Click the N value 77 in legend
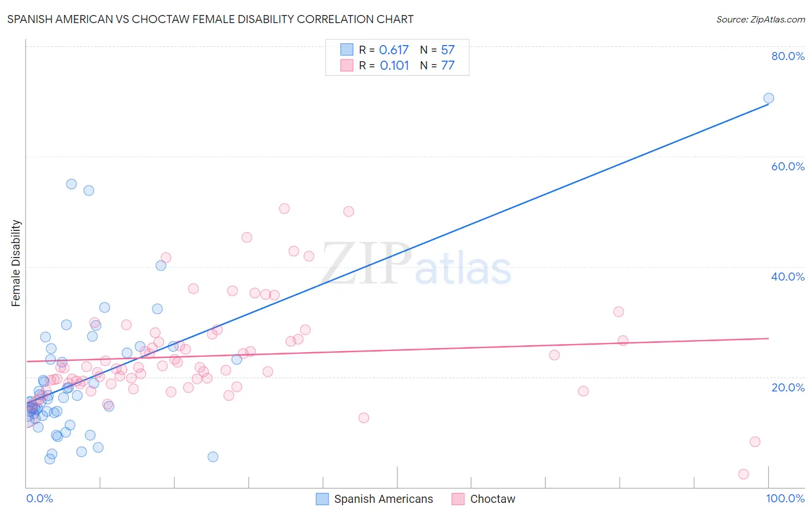This screenshot has width=812, height=515. point(448,65)
